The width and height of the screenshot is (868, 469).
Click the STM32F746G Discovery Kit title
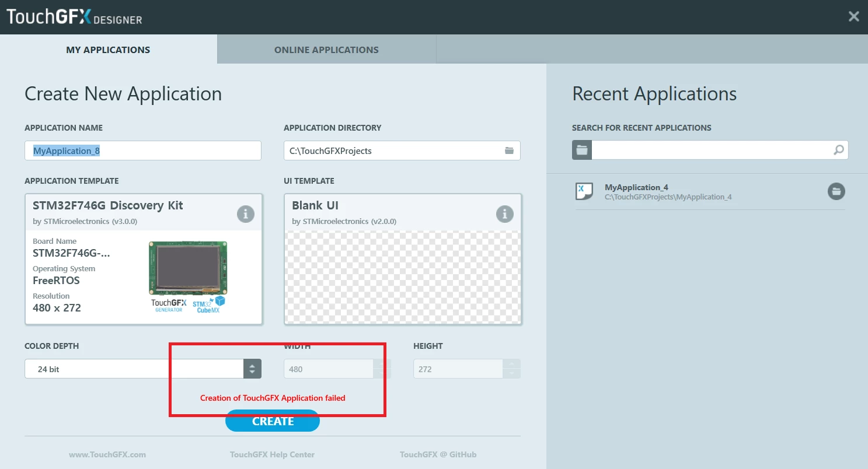point(108,205)
